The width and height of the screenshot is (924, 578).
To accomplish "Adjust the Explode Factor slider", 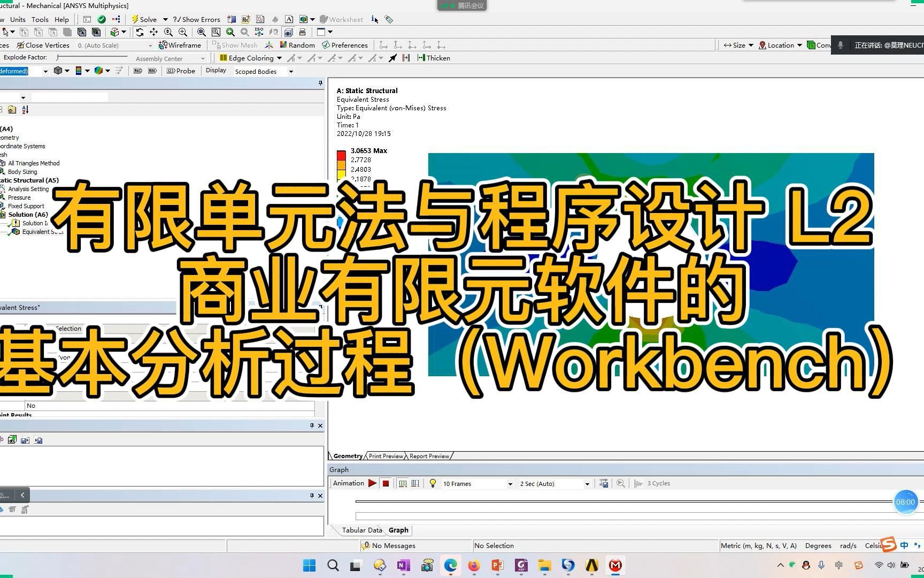I will point(92,57).
